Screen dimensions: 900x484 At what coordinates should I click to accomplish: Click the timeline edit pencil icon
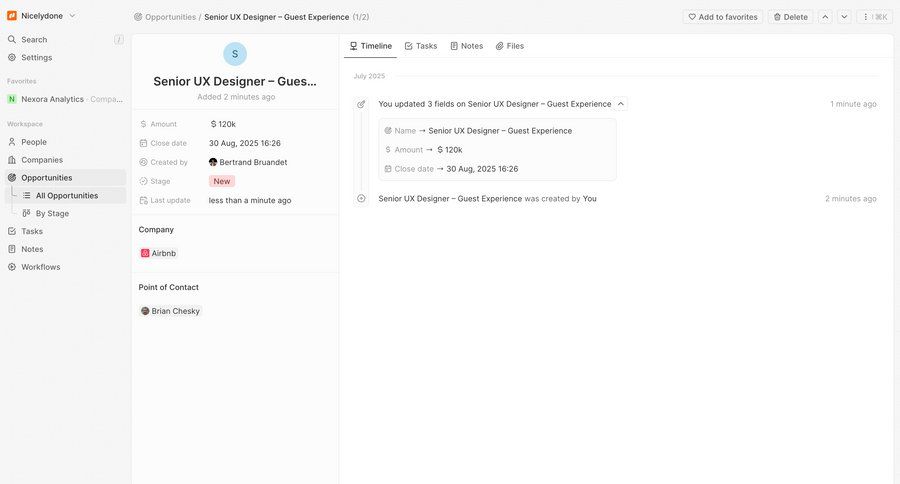[x=361, y=104]
